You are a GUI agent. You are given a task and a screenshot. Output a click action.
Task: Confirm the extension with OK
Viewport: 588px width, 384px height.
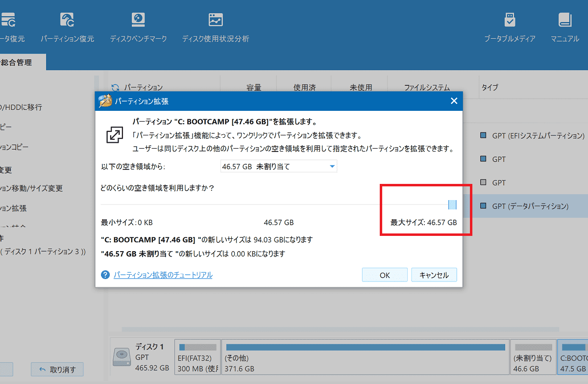click(x=385, y=275)
